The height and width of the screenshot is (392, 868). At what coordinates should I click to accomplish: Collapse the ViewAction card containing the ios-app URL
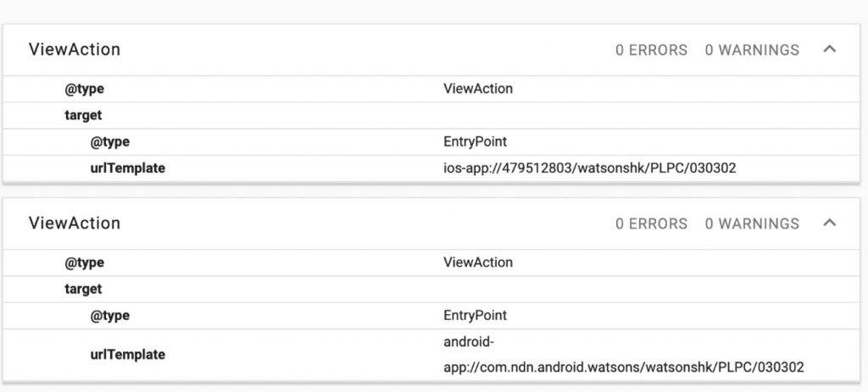[x=829, y=49]
